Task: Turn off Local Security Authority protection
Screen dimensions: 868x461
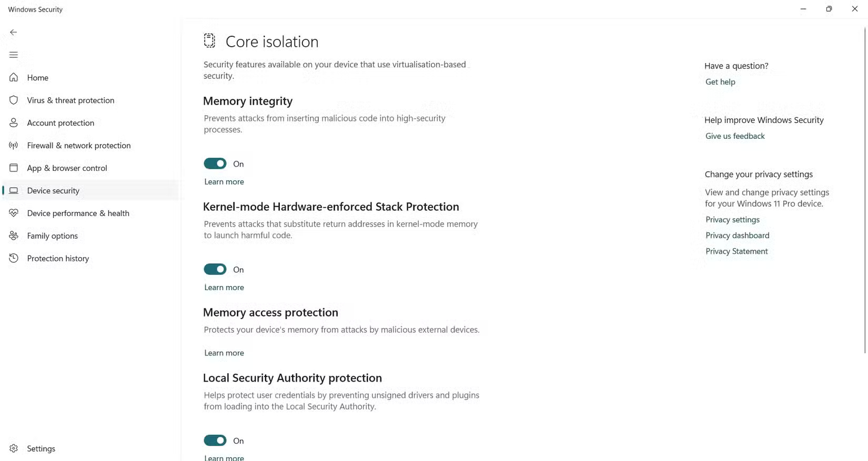Action: 215,440
